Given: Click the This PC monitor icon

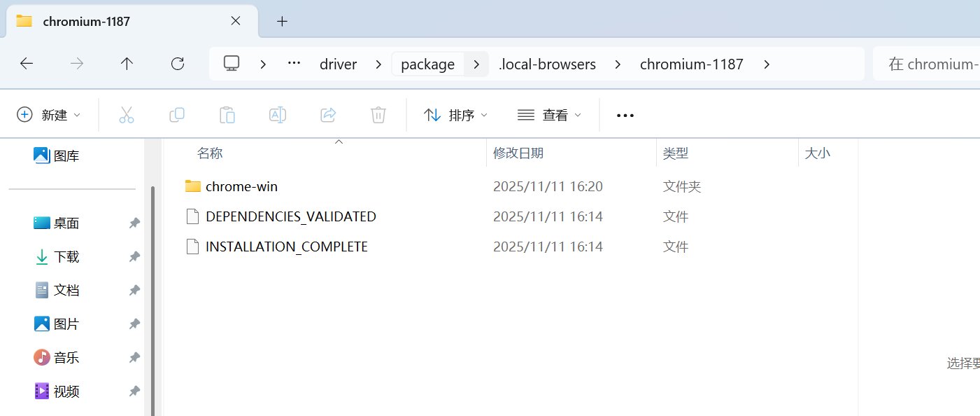Looking at the screenshot, I should coord(232,64).
